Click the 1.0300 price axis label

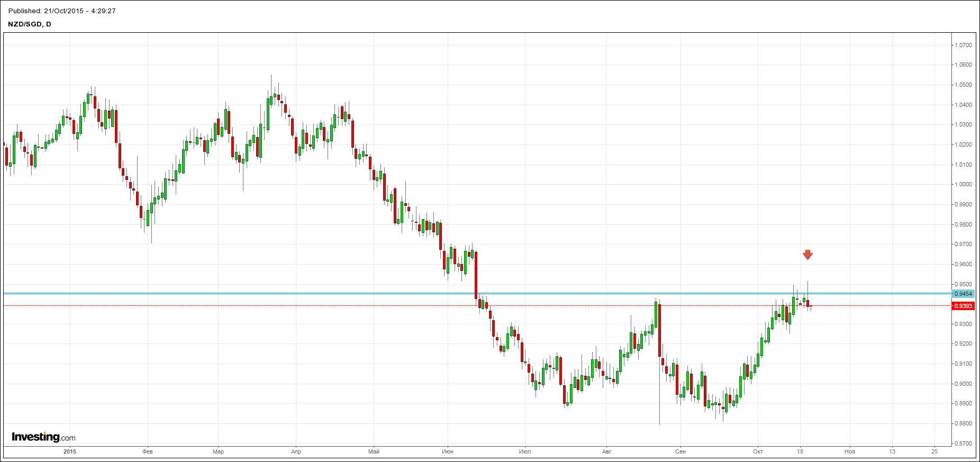point(962,125)
